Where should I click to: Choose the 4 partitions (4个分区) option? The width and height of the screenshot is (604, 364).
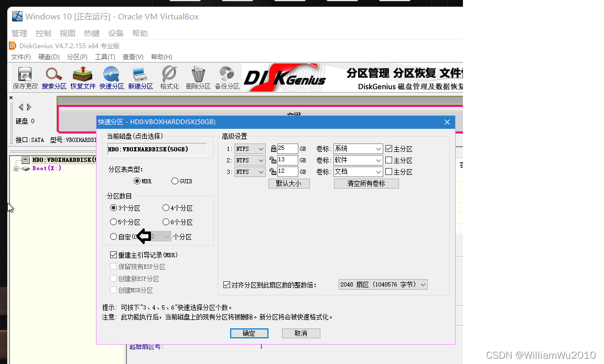coord(178,208)
